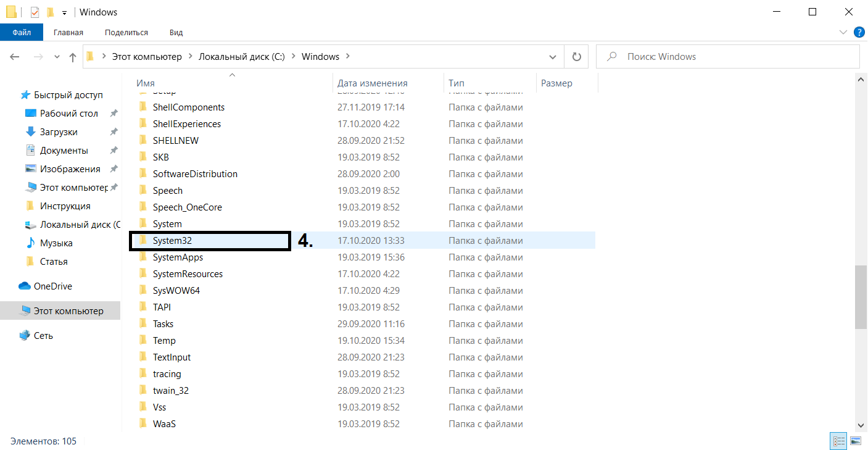868x450 pixels.
Task: Open Изображения in sidebar
Action: pos(70,169)
